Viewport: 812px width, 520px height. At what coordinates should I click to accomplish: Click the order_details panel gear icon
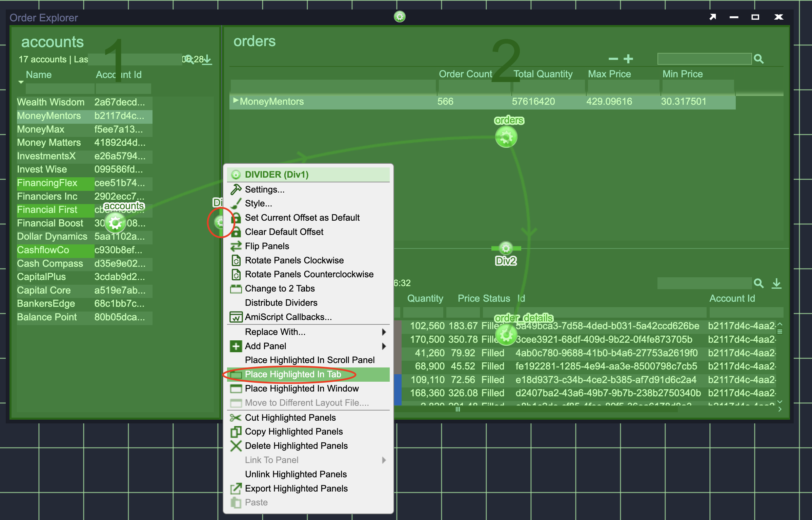(x=506, y=335)
